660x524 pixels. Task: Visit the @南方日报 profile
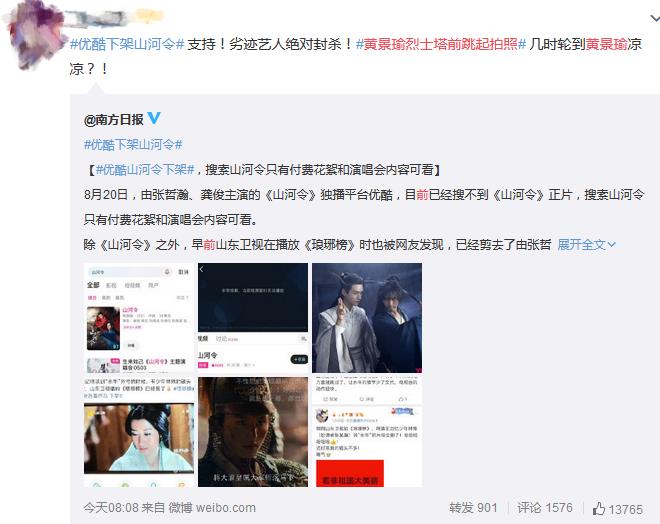pyautogui.click(x=114, y=120)
